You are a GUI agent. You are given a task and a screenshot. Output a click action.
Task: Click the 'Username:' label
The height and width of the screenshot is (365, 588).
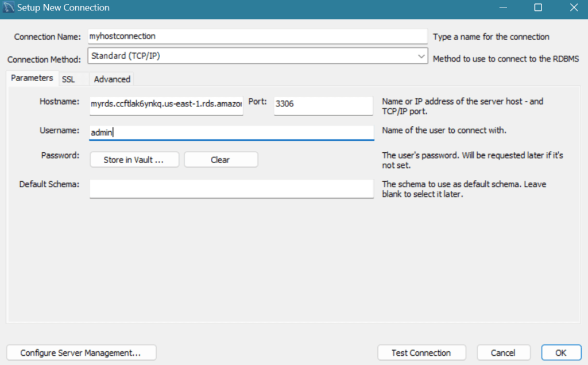(x=59, y=130)
